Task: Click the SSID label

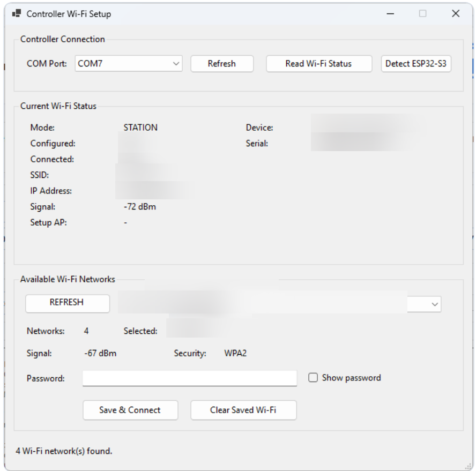Action: click(x=40, y=175)
